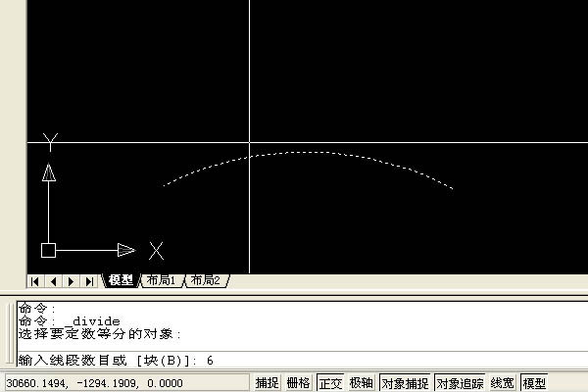Image resolution: width=588 pixels, height=392 pixels.
Task: Open the 布局1 layout tab
Action: coord(162,280)
